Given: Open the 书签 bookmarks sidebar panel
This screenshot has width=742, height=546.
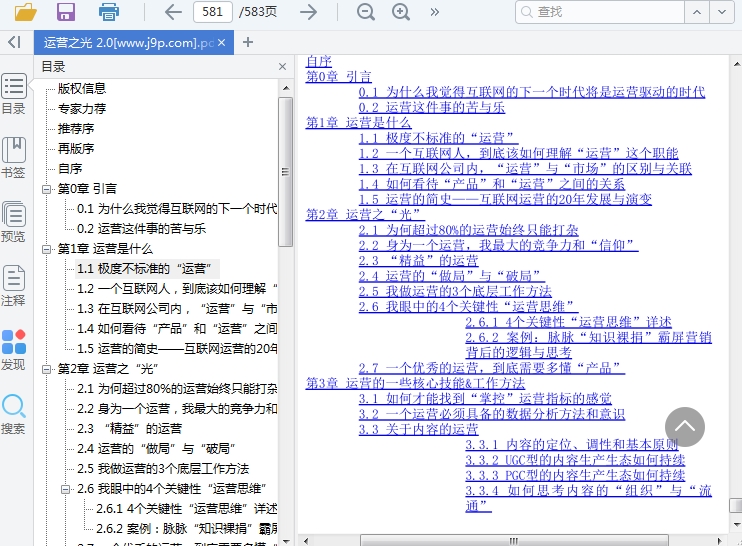Looking at the screenshot, I should pos(14,157).
